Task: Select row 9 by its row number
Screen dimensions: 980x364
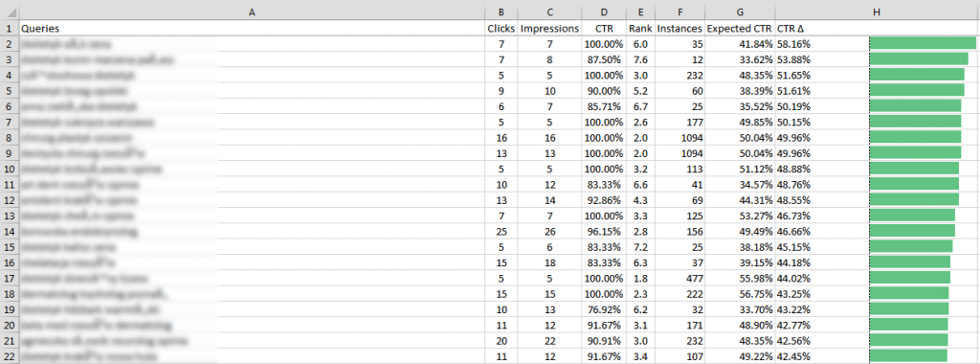Action: [x=9, y=153]
